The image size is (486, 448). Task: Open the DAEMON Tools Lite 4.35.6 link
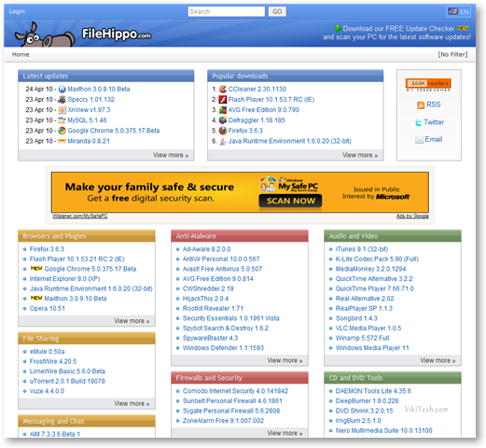pos(373,391)
